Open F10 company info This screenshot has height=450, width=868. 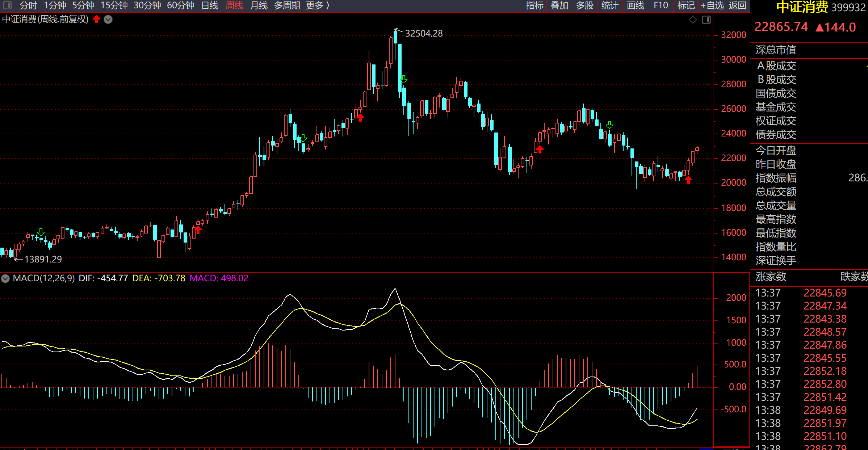tap(661, 5)
